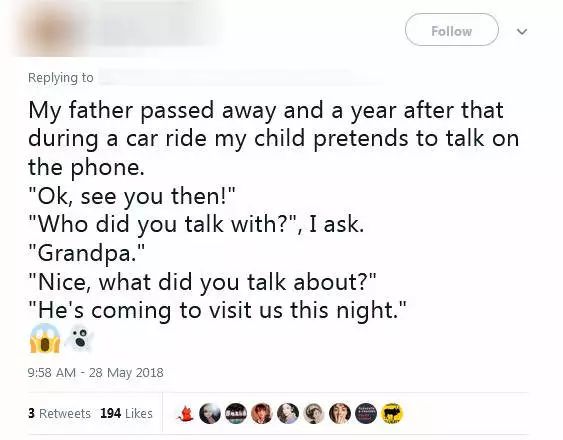This screenshot has width=563, height=440.
Task: Click the yellow cow silhouette liker avatar
Action: pos(392,413)
